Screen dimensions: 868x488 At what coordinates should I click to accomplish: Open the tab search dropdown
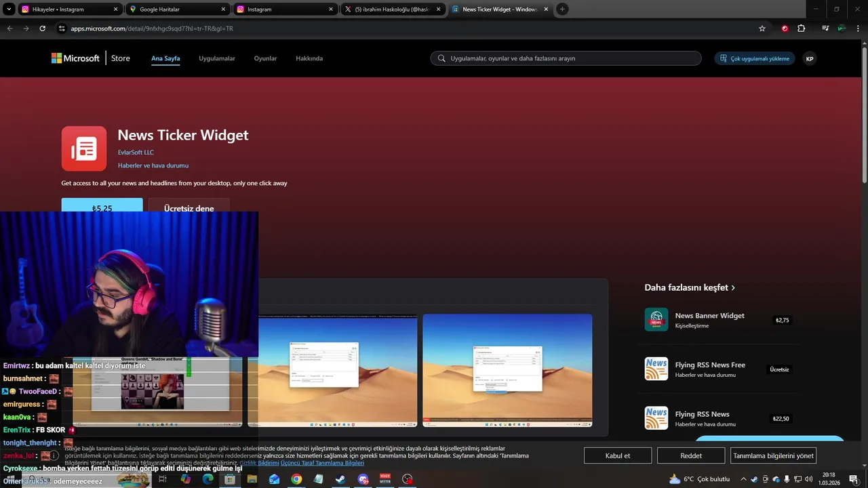point(9,9)
